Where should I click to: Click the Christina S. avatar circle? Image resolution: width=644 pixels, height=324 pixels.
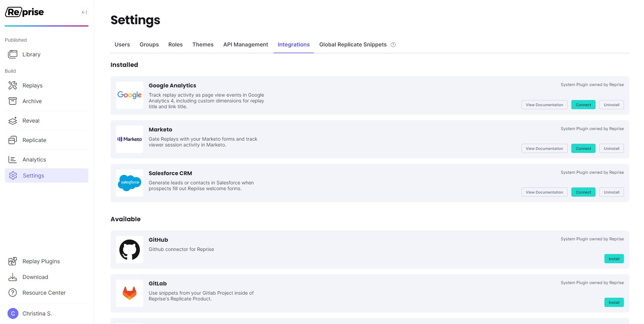point(13,313)
